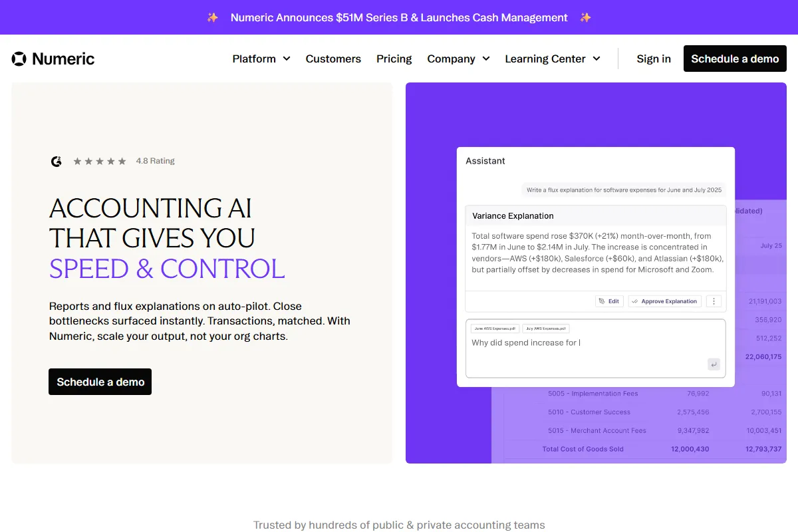Viewport: 798px width, 532px height.
Task: Click Schedule a demo in the header
Action: [x=735, y=59]
